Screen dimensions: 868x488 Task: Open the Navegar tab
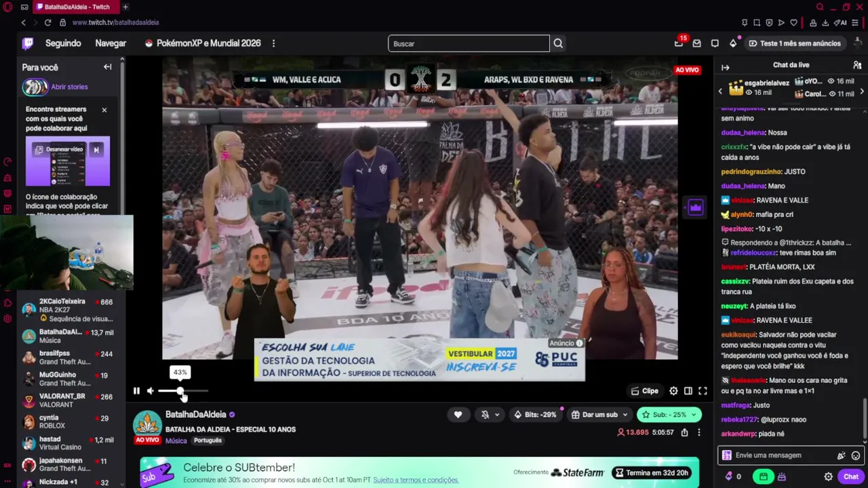(111, 43)
